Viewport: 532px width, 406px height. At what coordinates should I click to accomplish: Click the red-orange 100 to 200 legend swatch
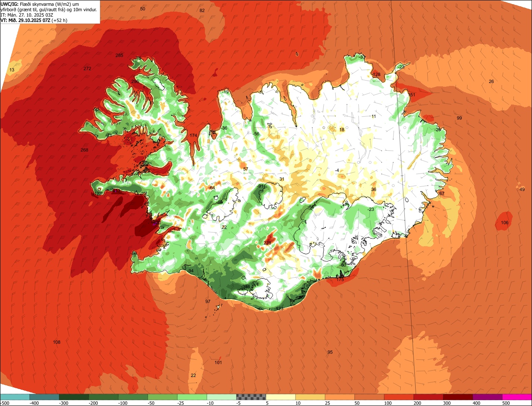399,397
